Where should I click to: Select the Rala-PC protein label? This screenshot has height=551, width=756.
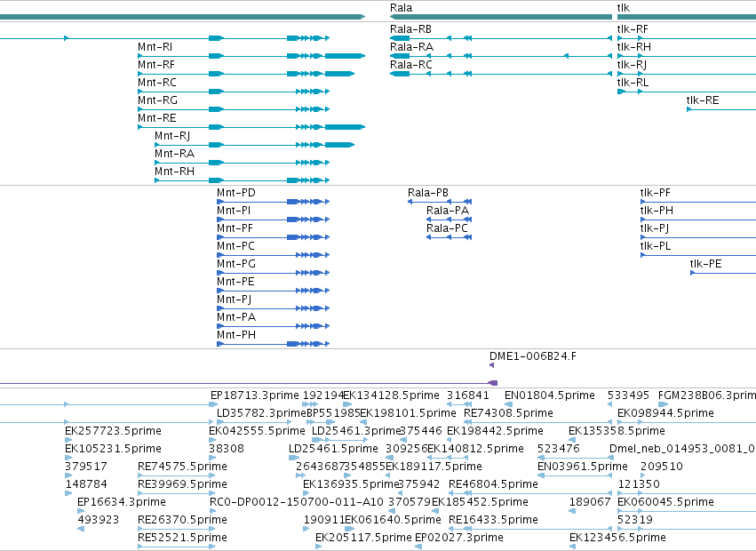pos(447,228)
